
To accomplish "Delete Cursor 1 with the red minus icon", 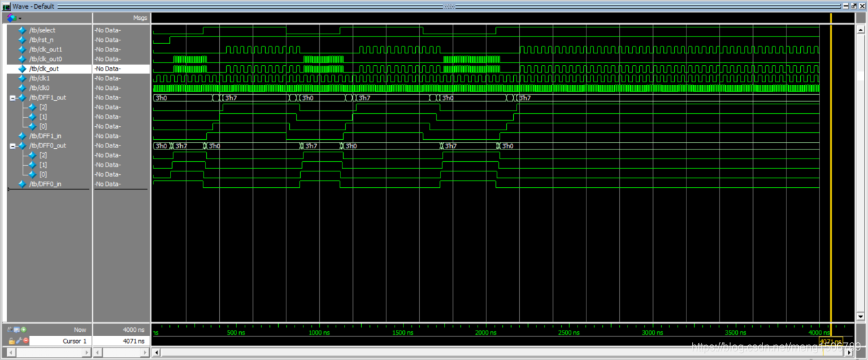I will tap(25, 341).
